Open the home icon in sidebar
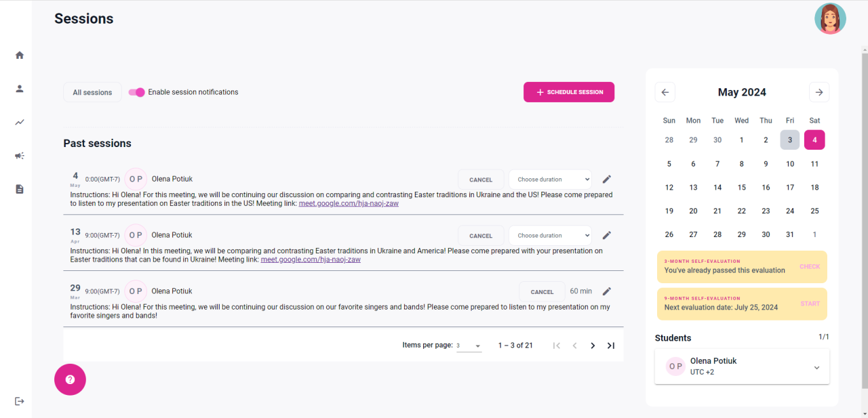 click(x=20, y=55)
